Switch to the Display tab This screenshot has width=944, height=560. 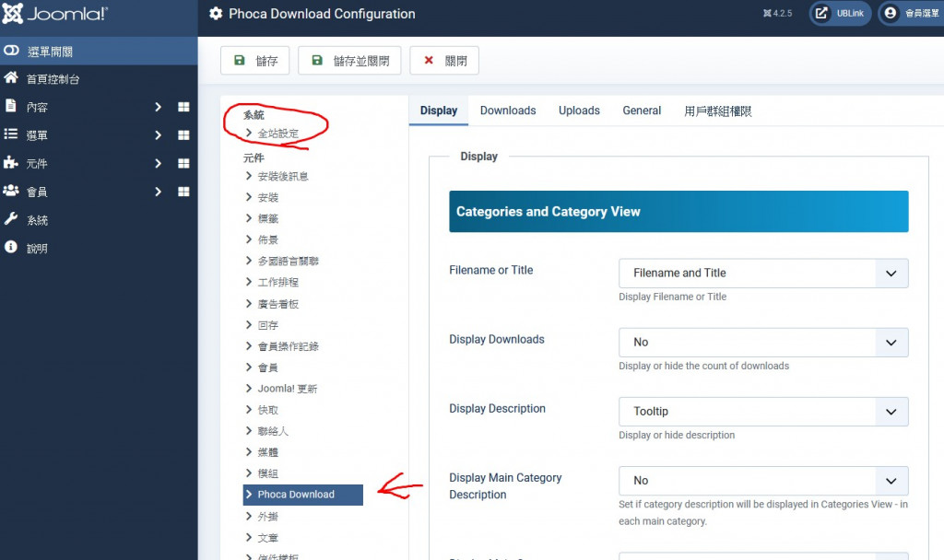tap(438, 111)
